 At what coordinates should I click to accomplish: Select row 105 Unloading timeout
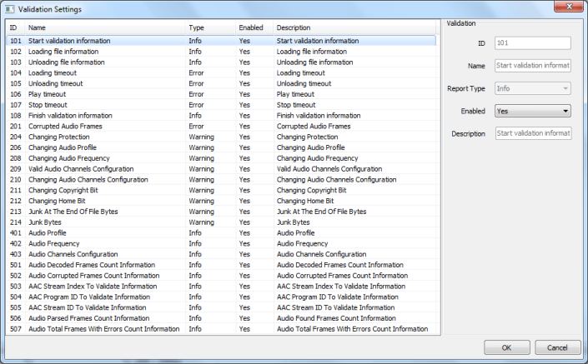coord(221,83)
